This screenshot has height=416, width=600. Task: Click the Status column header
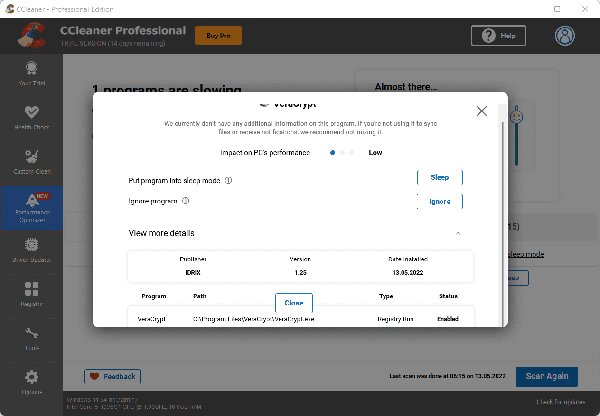[x=448, y=296]
